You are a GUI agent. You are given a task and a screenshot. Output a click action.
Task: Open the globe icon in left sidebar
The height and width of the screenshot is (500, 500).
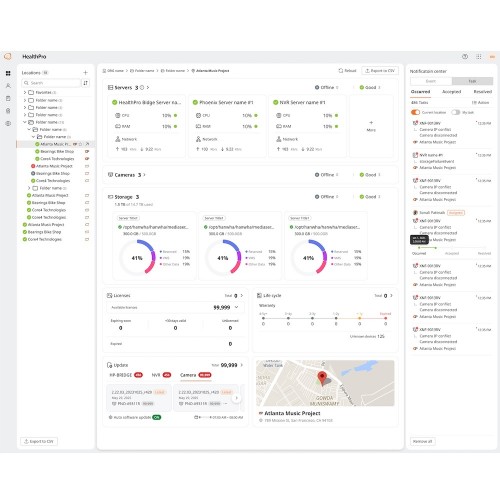pos(8,123)
